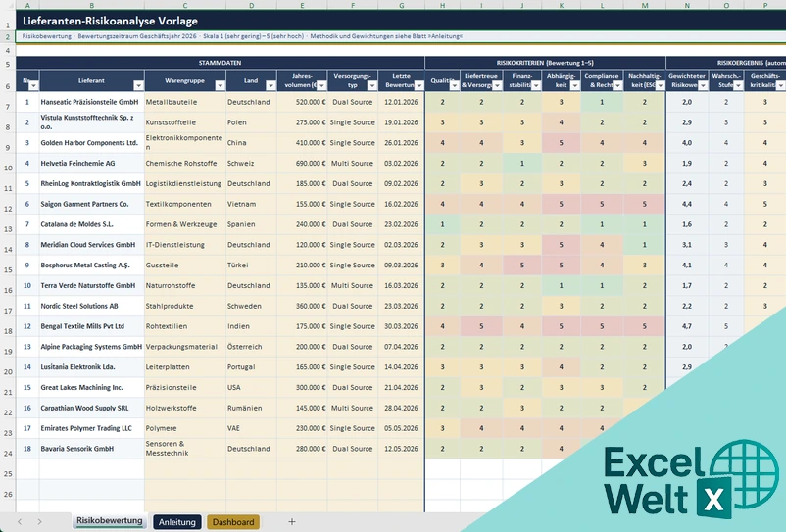Open the Qualität column filter dropdown
786x532 pixels.
point(454,85)
